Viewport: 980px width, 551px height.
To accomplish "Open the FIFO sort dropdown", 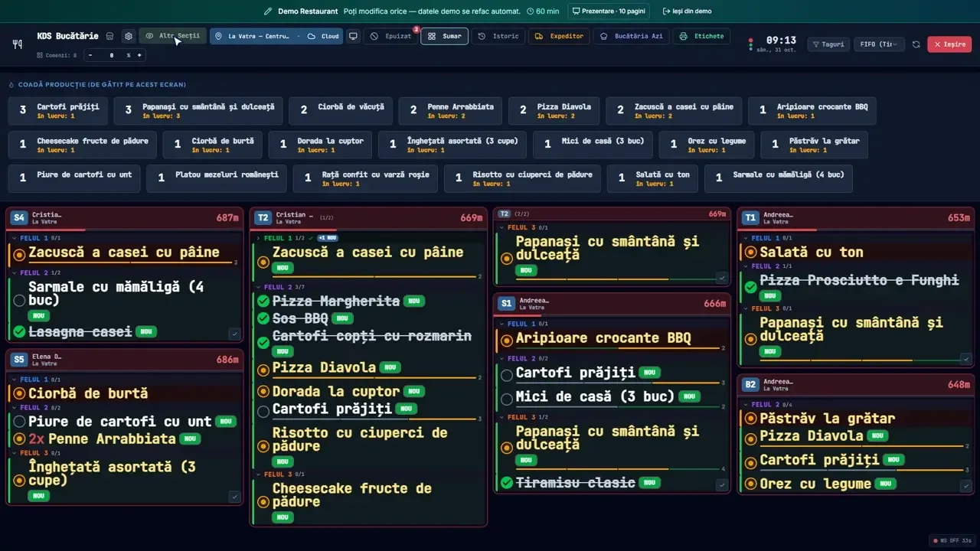I will tap(879, 44).
